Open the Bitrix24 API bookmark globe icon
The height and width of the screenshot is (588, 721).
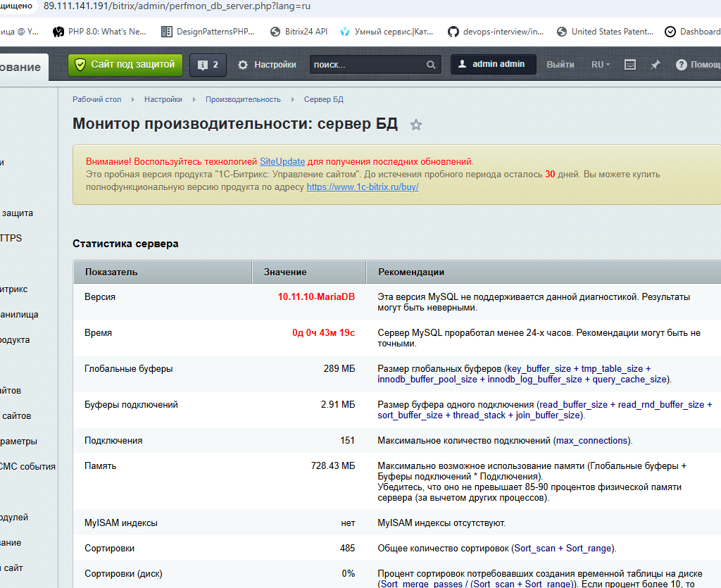tap(275, 32)
